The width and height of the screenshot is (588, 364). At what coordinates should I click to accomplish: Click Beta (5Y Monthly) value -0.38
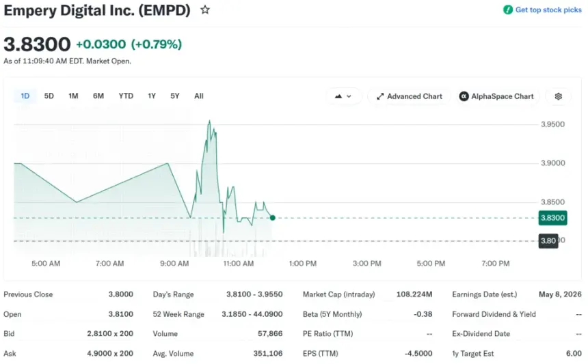[423, 314]
